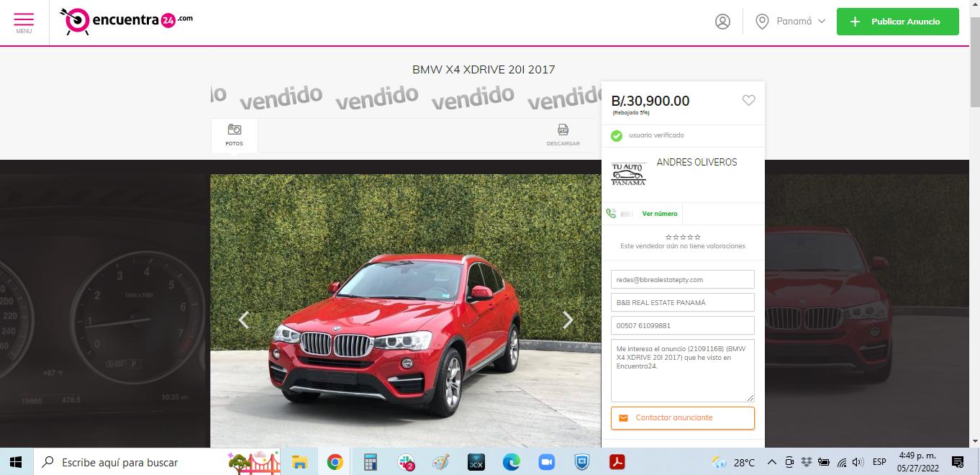This screenshot has height=475, width=980.
Task: Click the Publicar Anuncio button
Action: (x=897, y=22)
